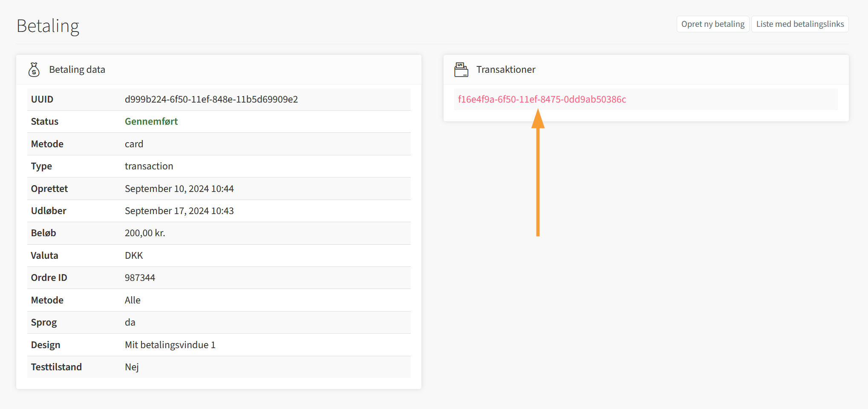868x409 pixels.
Task: Click the 'Ordre ID' row label
Action: point(49,277)
